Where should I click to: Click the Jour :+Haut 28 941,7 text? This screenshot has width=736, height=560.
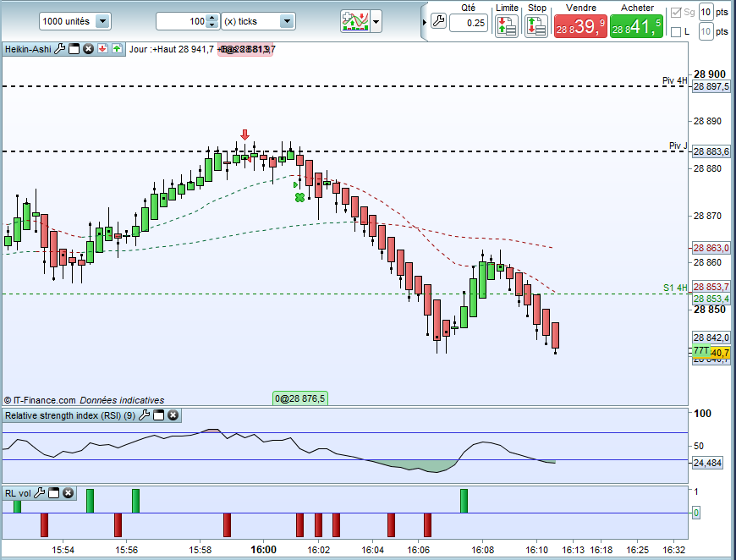click(172, 49)
